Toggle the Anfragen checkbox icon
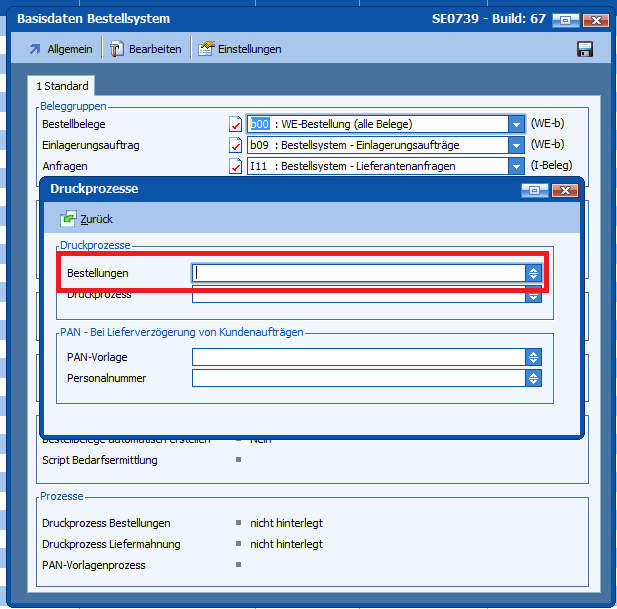This screenshot has height=609, width=617. (x=236, y=166)
